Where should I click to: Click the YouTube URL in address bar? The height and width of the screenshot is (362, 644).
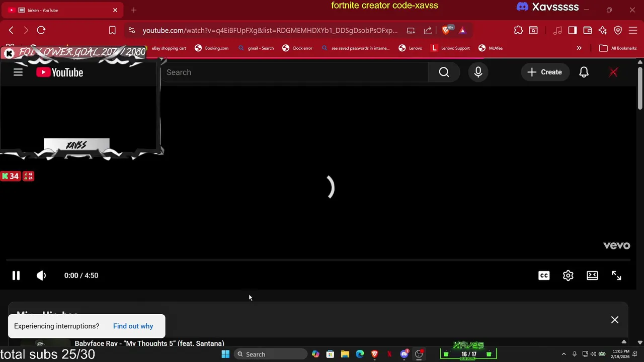pyautogui.click(x=270, y=30)
